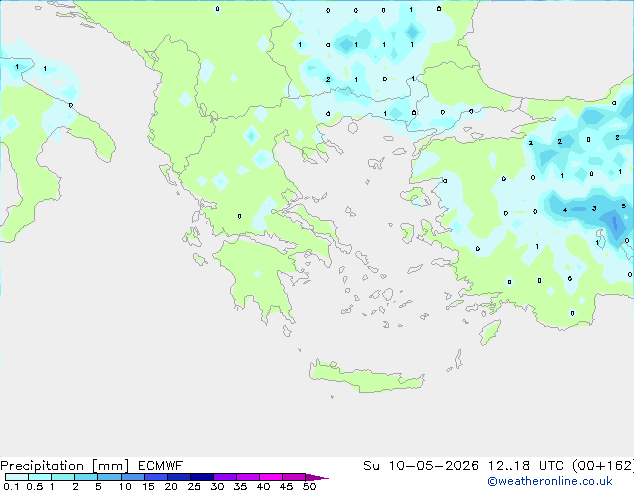Click legend scale label '0.1'
This screenshot has height=490, width=634.
click(x=11, y=486)
